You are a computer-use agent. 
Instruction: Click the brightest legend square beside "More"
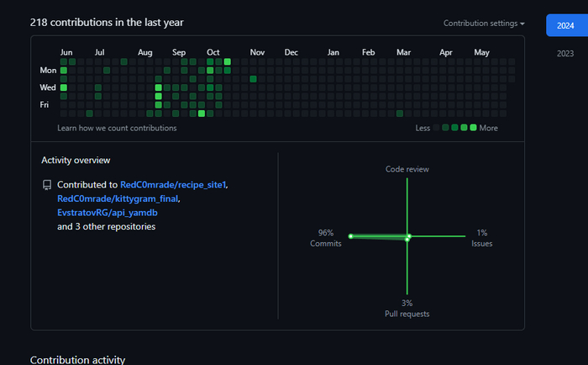click(x=473, y=128)
